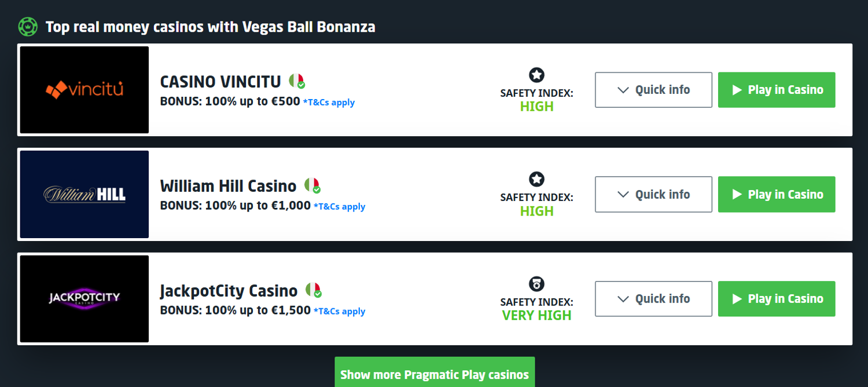Screen dimensions: 868x387
Task: Click the Italy flag beside CASINO VINCITU
Action: (296, 81)
